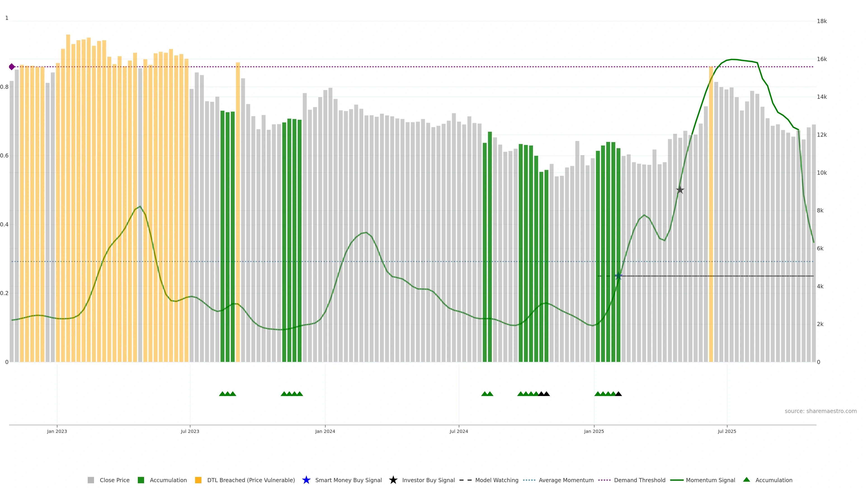868x488 pixels.
Task: Click the purple diamond on the Demand Threshold line
Action: (x=12, y=67)
